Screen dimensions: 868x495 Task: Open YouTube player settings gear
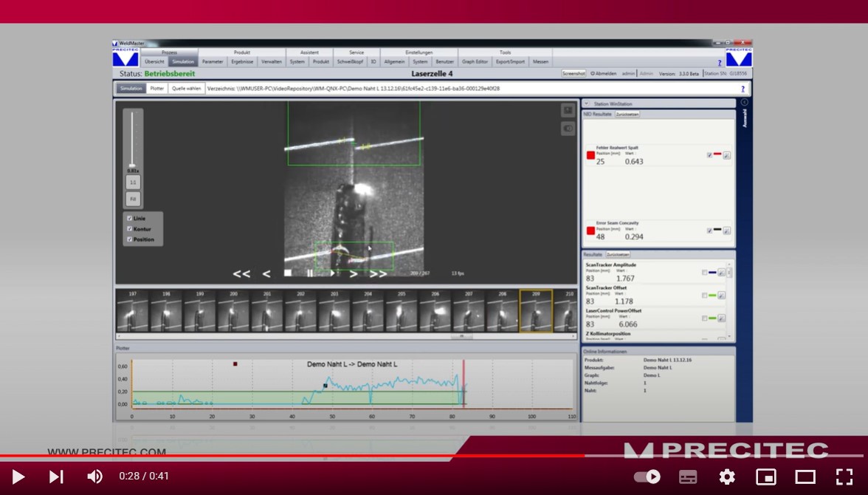coord(727,477)
